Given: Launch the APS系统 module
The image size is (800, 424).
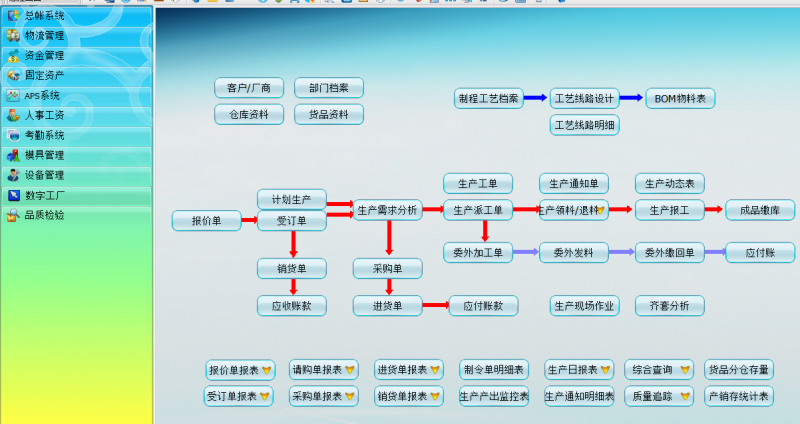Looking at the screenshot, I should coord(45,95).
